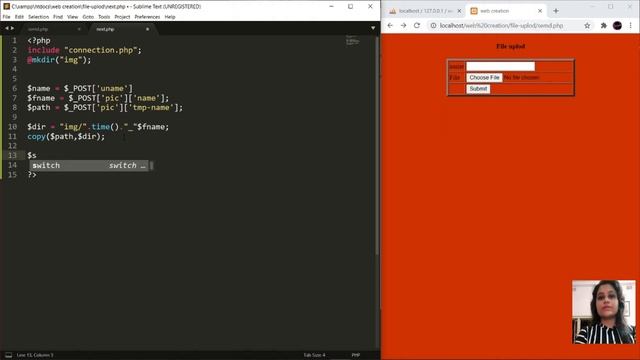
Task: Click the name text input field
Action: 500,66
